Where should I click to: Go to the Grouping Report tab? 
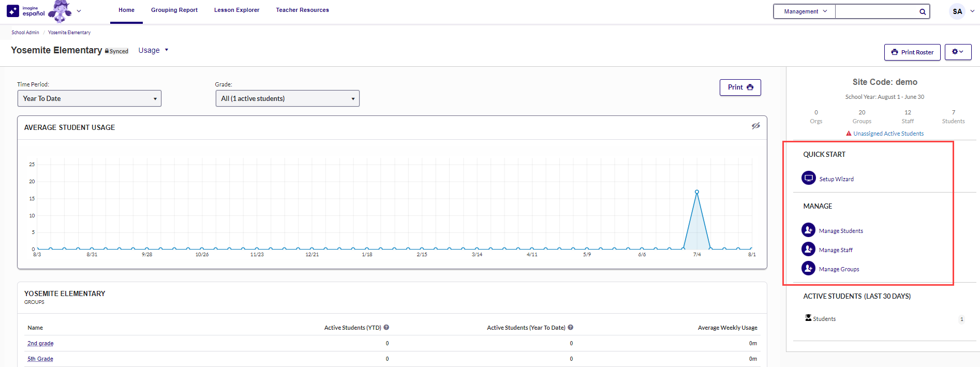pos(174,10)
